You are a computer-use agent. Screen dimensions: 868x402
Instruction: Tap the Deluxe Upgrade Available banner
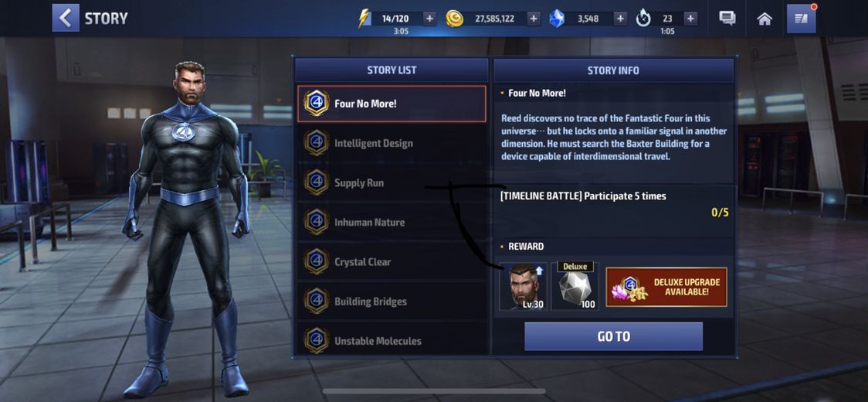click(x=666, y=287)
